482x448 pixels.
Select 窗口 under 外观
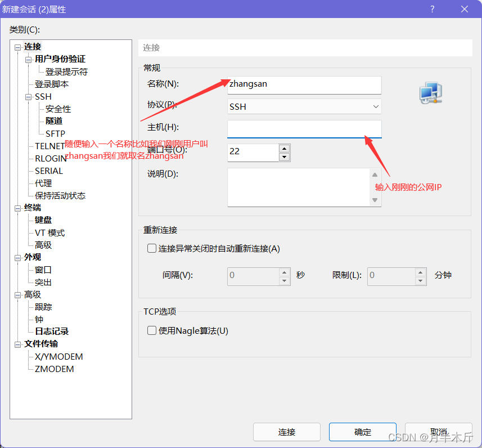[43, 270]
